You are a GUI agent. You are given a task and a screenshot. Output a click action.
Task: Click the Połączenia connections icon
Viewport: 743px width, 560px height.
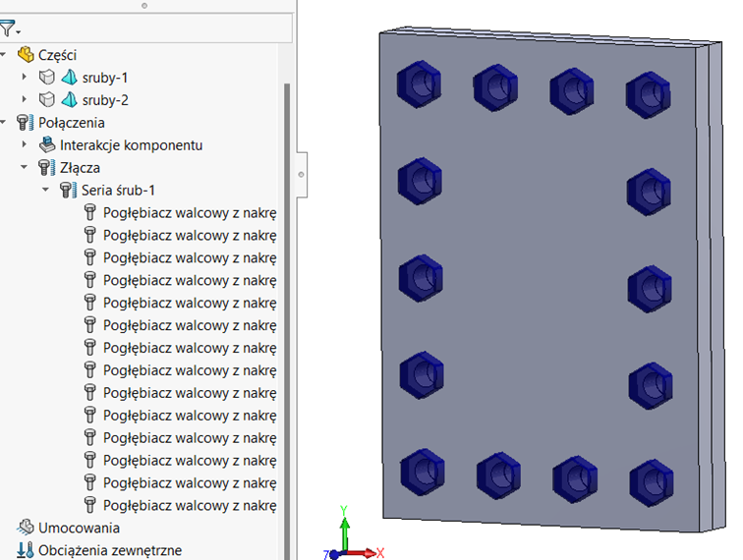tap(26, 122)
